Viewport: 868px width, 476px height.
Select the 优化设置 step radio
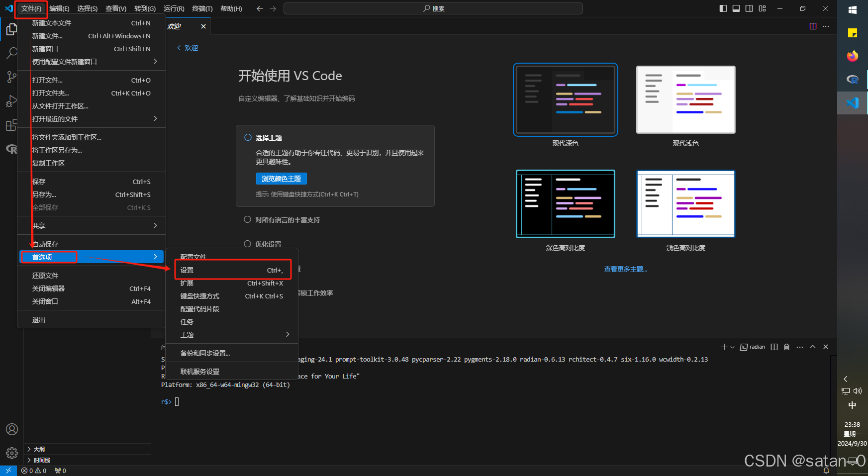point(247,244)
